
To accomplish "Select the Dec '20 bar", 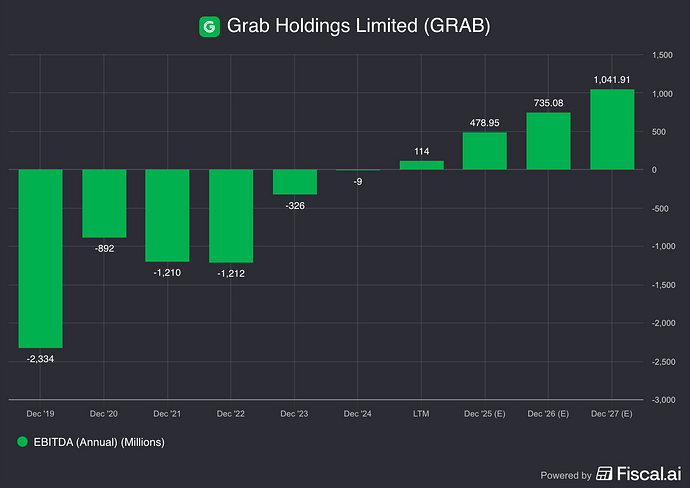I will (x=104, y=203).
